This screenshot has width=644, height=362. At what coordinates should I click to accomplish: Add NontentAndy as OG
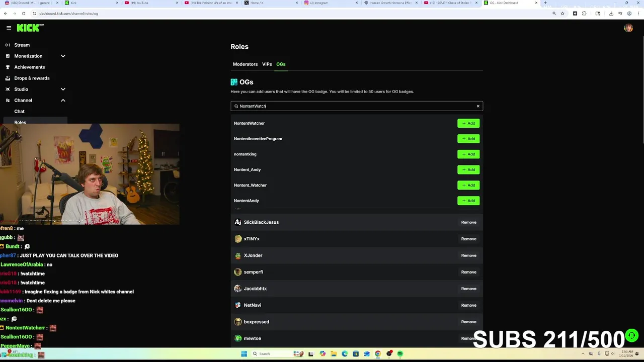click(x=468, y=201)
